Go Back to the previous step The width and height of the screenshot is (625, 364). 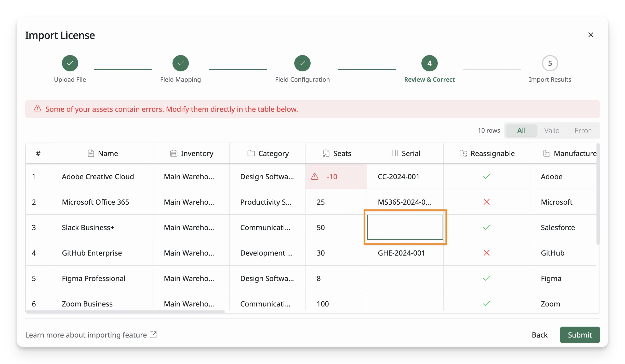pyautogui.click(x=539, y=334)
